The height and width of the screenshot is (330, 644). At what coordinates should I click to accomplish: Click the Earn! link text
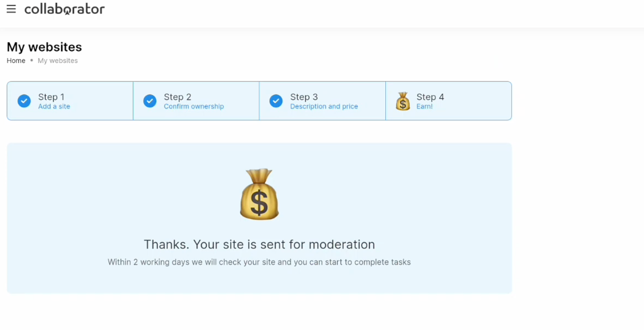tap(425, 106)
